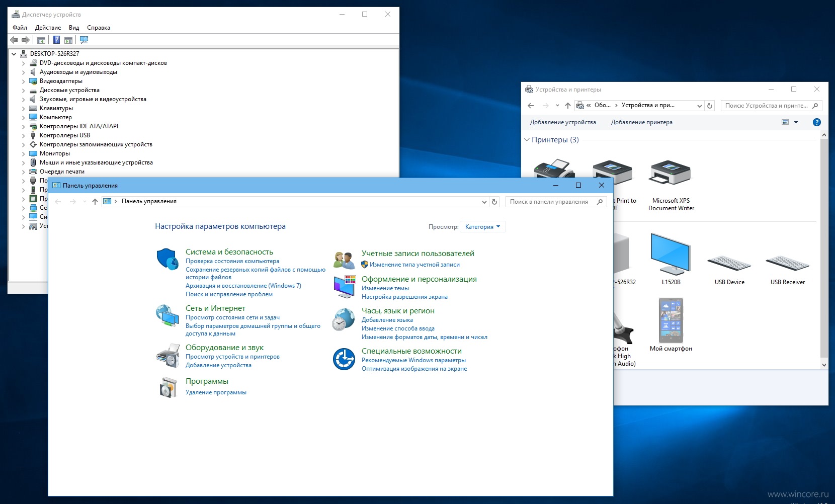Expand Аудиовходы и аудиовыходы node
This screenshot has height=504, width=835.
pyautogui.click(x=23, y=72)
